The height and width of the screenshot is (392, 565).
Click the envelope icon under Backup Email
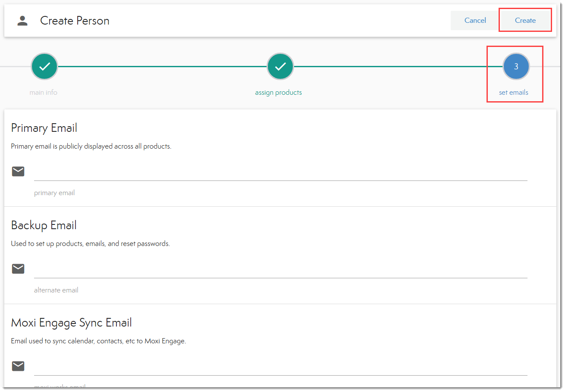pyautogui.click(x=18, y=269)
